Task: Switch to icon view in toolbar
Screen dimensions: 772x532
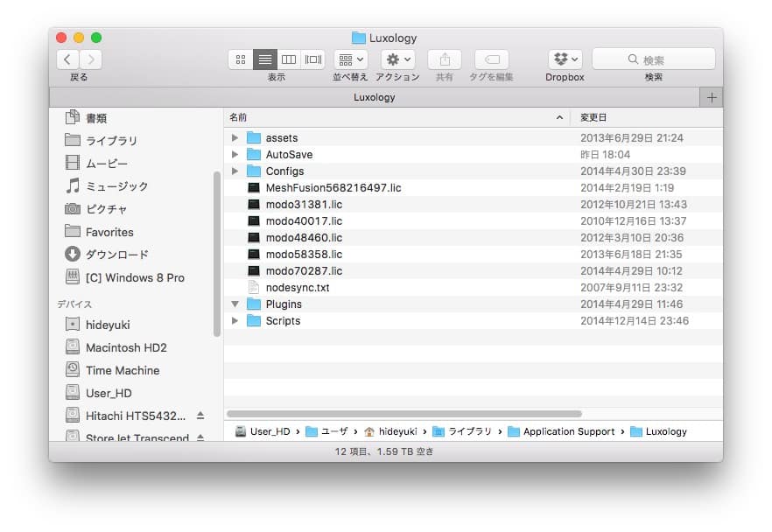Action: (x=241, y=59)
